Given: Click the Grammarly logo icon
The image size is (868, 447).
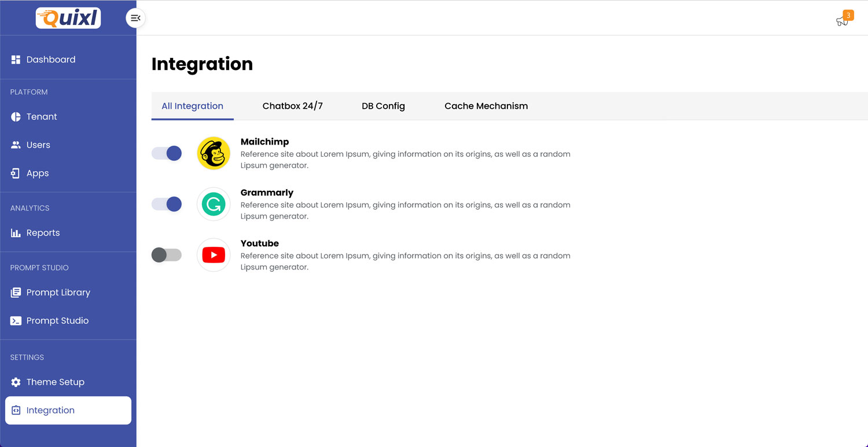Looking at the screenshot, I should [214, 204].
